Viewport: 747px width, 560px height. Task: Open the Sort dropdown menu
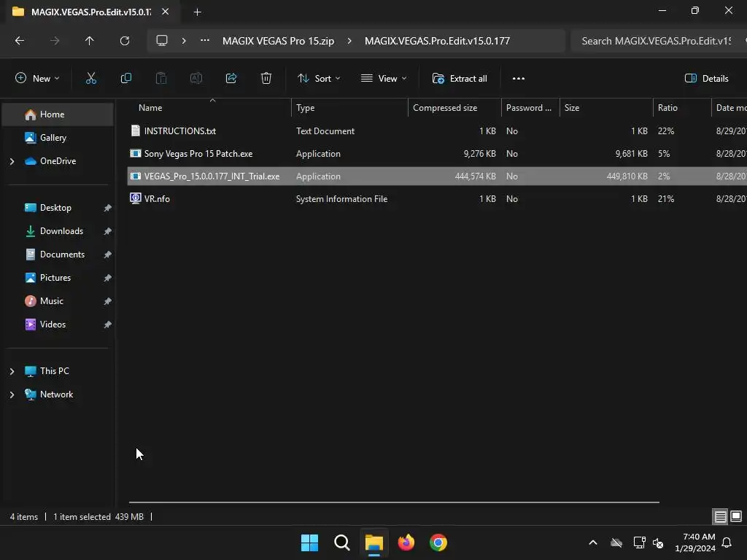319,79
